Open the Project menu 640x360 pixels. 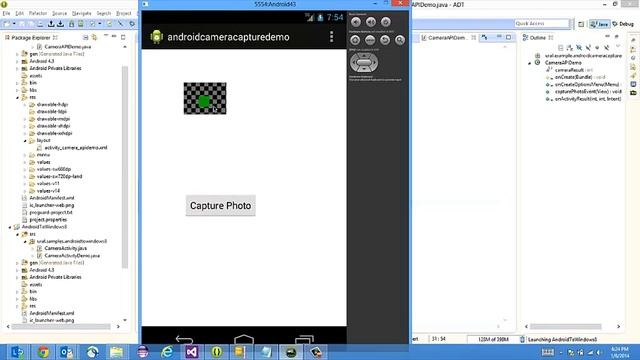124,13
